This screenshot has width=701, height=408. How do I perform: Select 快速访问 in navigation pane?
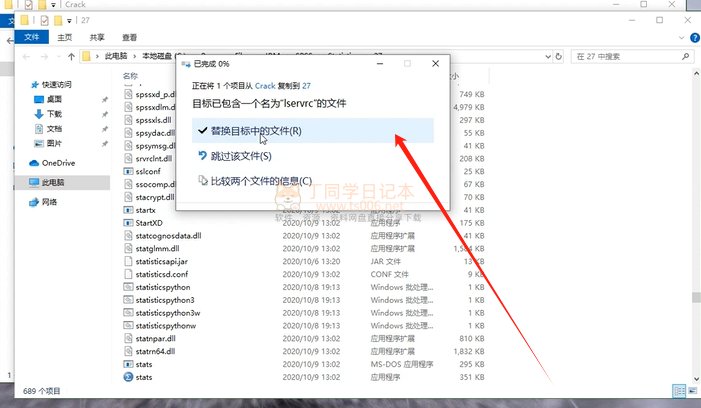(x=56, y=84)
